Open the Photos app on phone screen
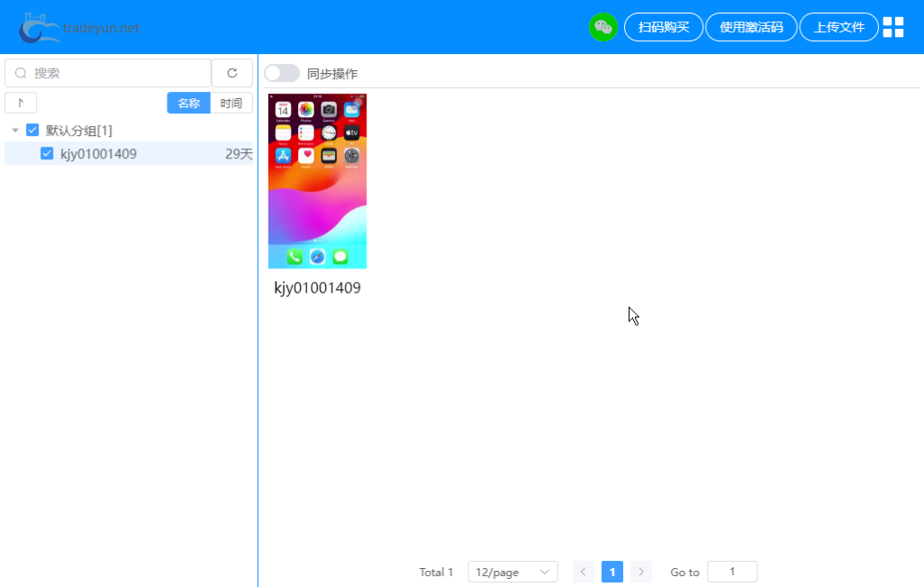Screen dimensions: 924x587 [x=305, y=109]
